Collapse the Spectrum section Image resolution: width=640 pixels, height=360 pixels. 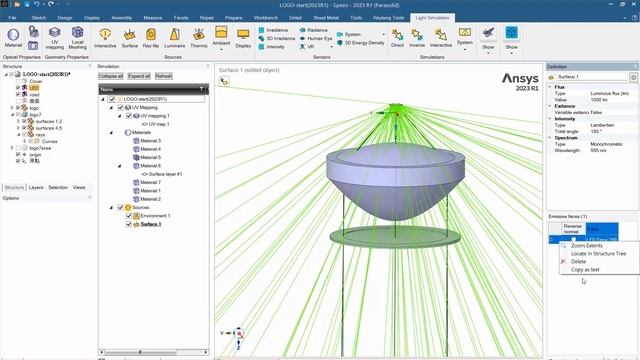pyautogui.click(x=550, y=138)
